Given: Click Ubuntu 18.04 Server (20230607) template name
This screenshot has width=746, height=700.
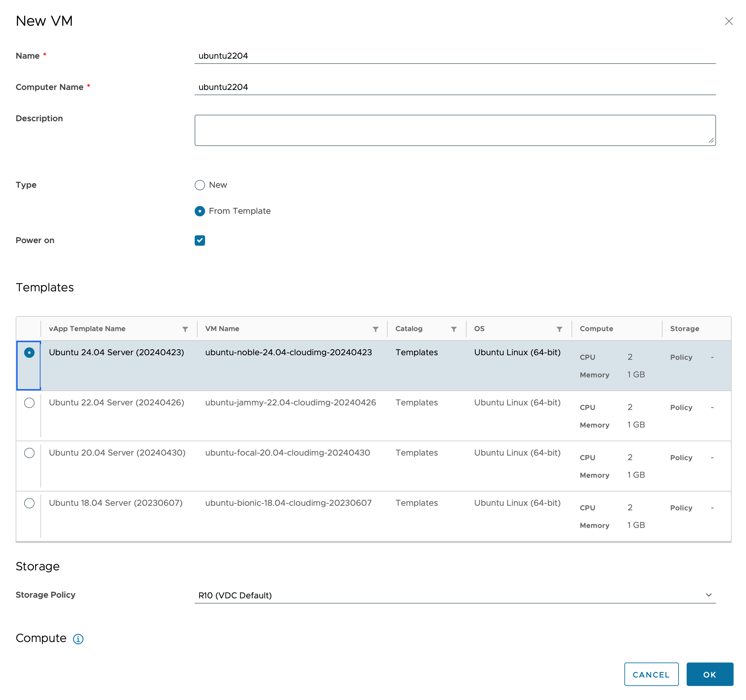Looking at the screenshot, I should (x=115, y=503).
